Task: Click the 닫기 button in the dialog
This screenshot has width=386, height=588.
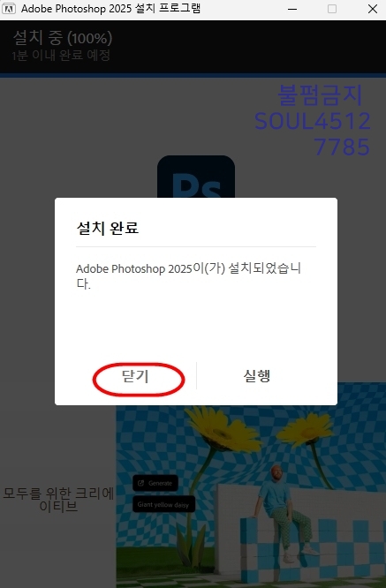Action: (135, 376)
